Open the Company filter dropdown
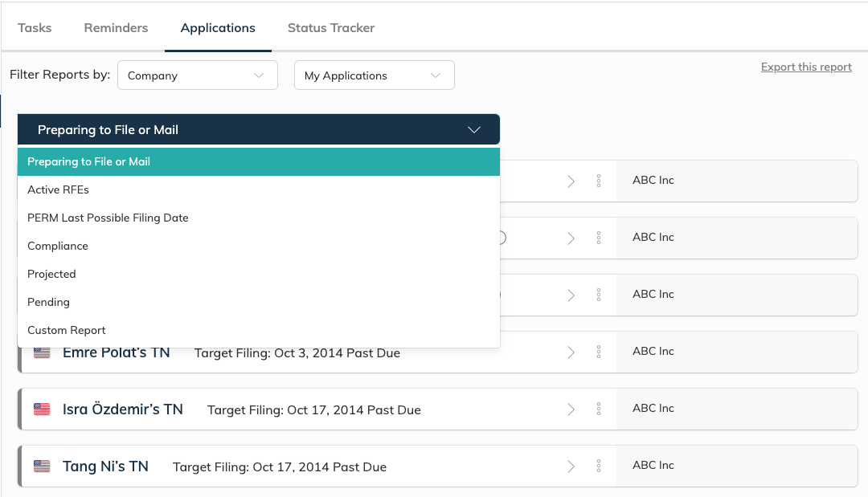868x497 pixels. pyautogui.click(x=197, y=75)
